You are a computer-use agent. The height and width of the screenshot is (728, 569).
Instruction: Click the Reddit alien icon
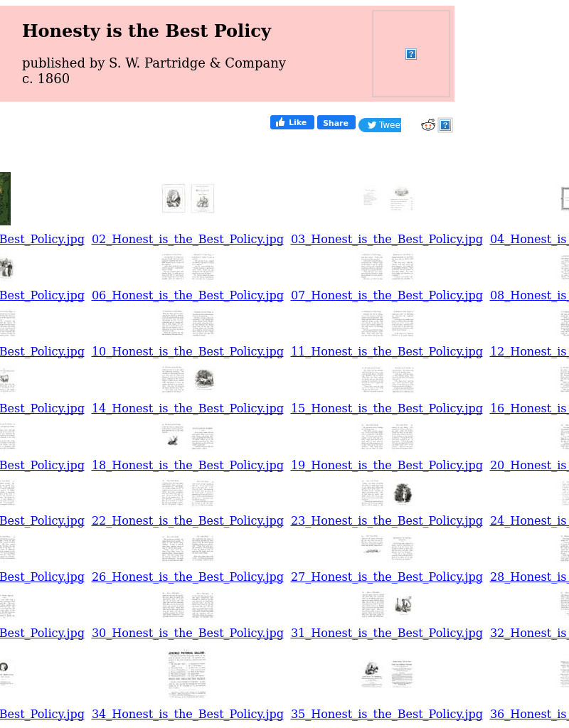coord(428,126)
